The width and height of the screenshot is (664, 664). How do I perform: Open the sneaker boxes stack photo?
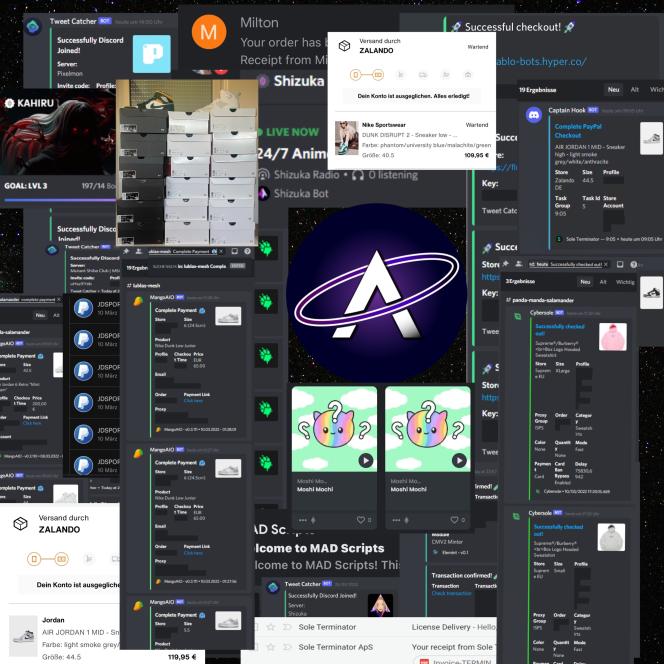pyautogui.click(x=187, y=163)
